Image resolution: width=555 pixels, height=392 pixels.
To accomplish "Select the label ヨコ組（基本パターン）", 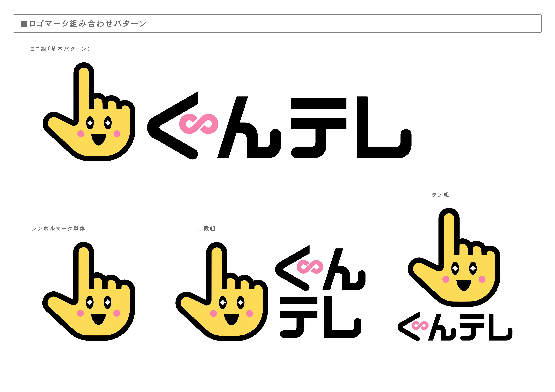I will click(x=60, y=49).
